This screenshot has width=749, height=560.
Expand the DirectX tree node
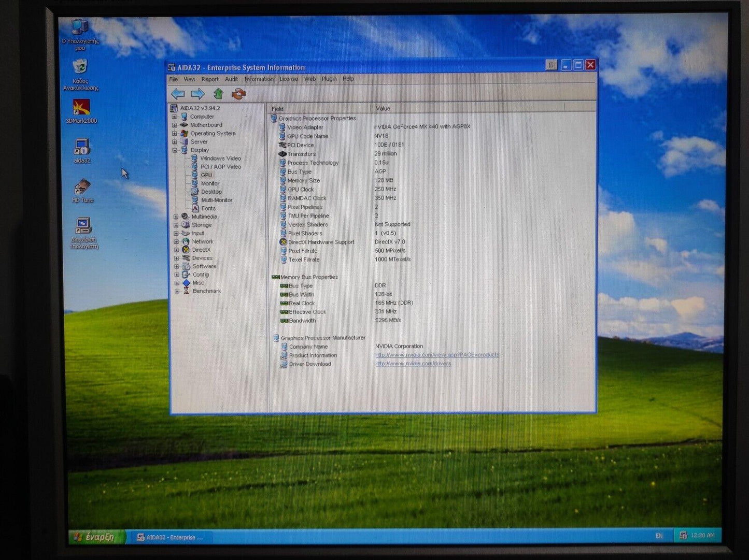176,250
